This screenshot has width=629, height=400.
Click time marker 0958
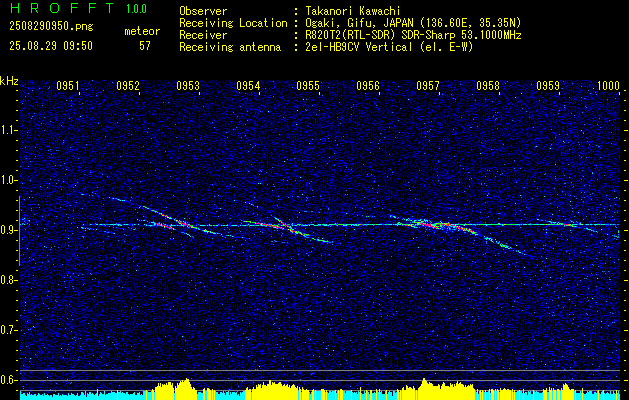[488, 86]
